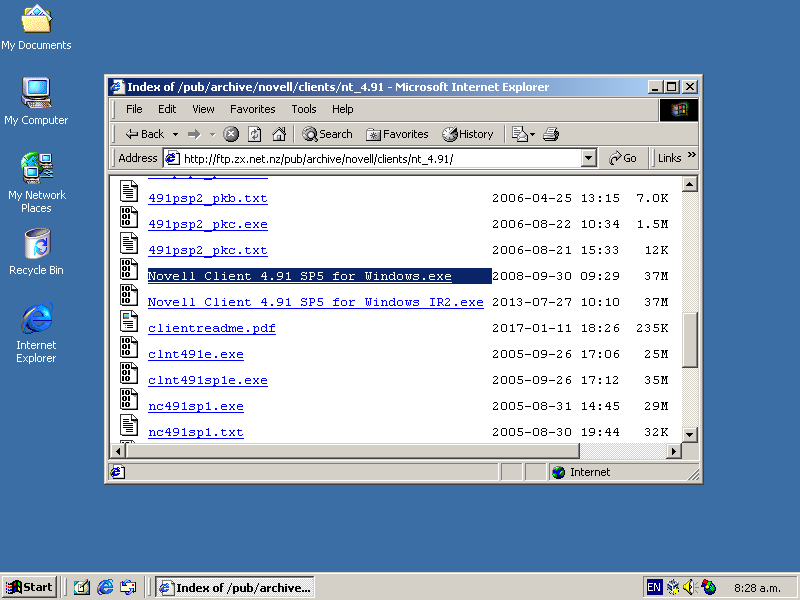This screenshot has height=600, width=800.
Task: Expand the Back button history dropdown
Action: tap(175, 134)
